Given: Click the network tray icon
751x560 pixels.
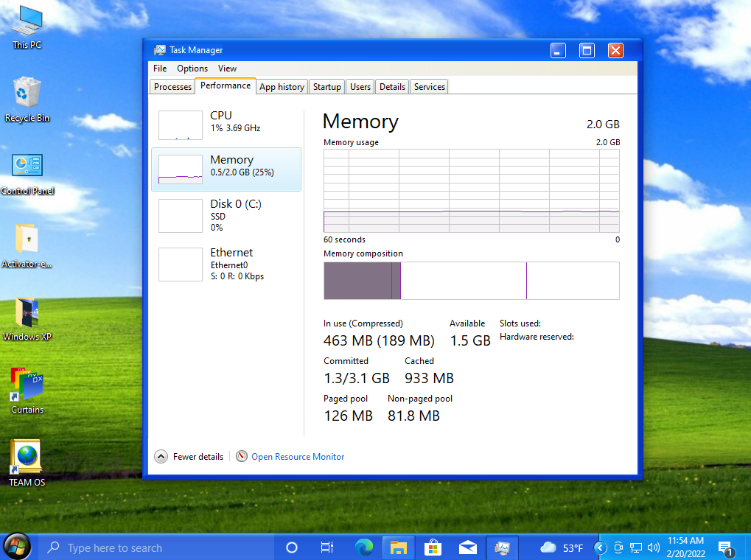Looking at the screenshot, I should point(635,547).
